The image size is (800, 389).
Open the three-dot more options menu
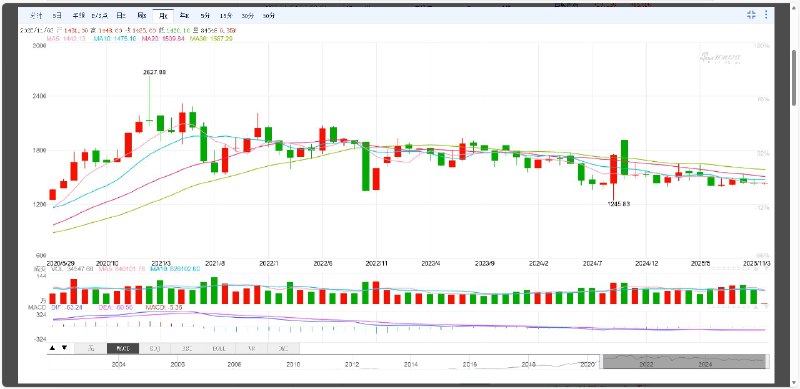coord(766,15)
